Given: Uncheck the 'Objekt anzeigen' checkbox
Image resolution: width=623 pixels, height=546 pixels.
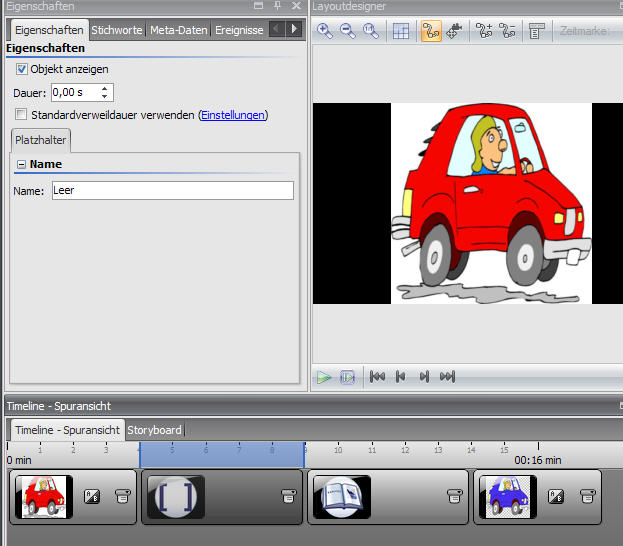Looking at the screenshot, I should point(22,70).
